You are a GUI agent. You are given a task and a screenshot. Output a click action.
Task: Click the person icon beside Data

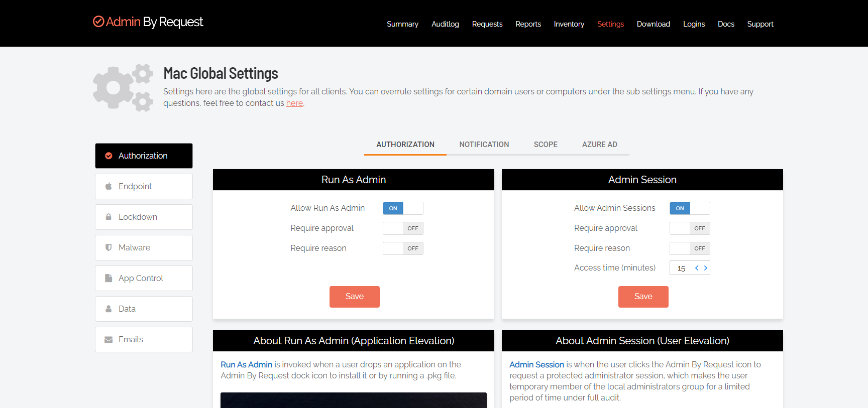[x=108, y=309]
